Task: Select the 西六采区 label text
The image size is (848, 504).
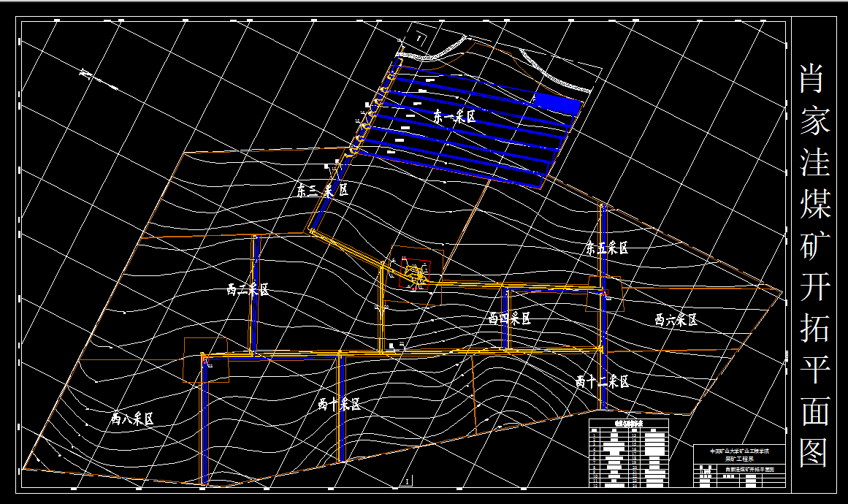Action: (x=676, y=320)
